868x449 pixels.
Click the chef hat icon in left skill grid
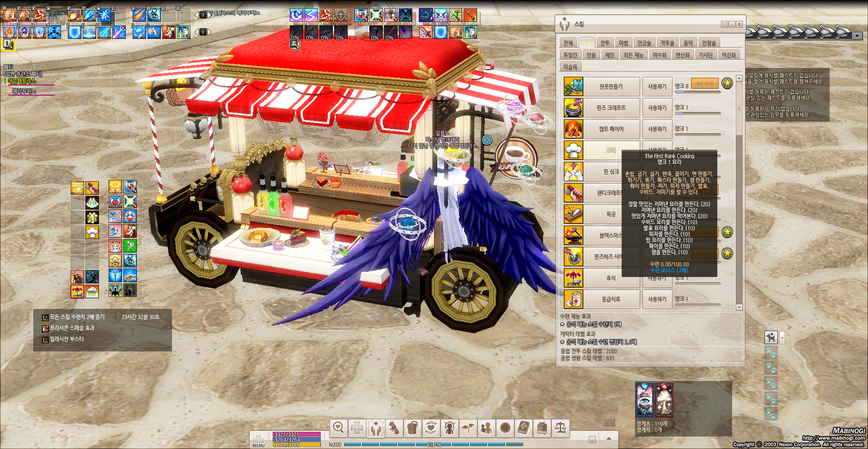click(92, 231)
